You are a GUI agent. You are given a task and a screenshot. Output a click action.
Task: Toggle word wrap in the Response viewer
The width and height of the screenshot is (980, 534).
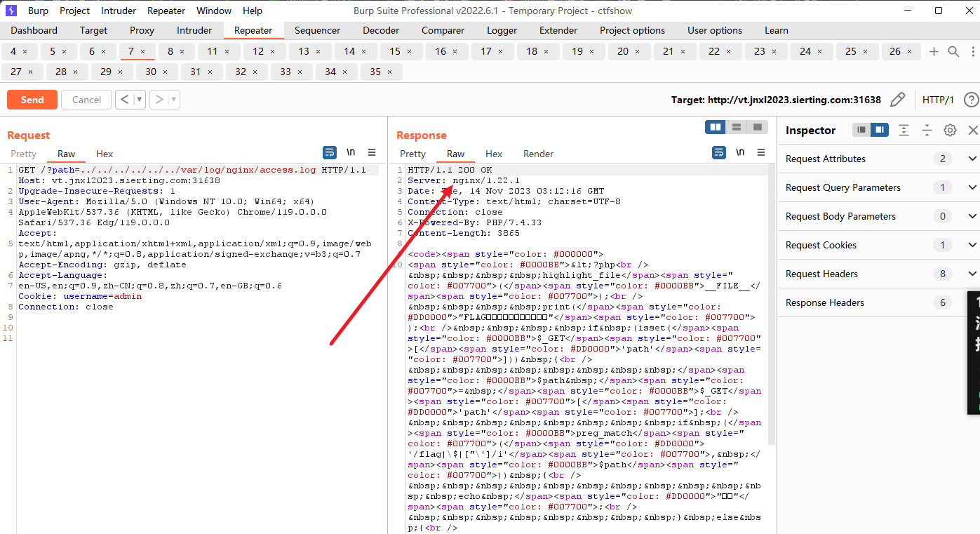tap(718, 152)
